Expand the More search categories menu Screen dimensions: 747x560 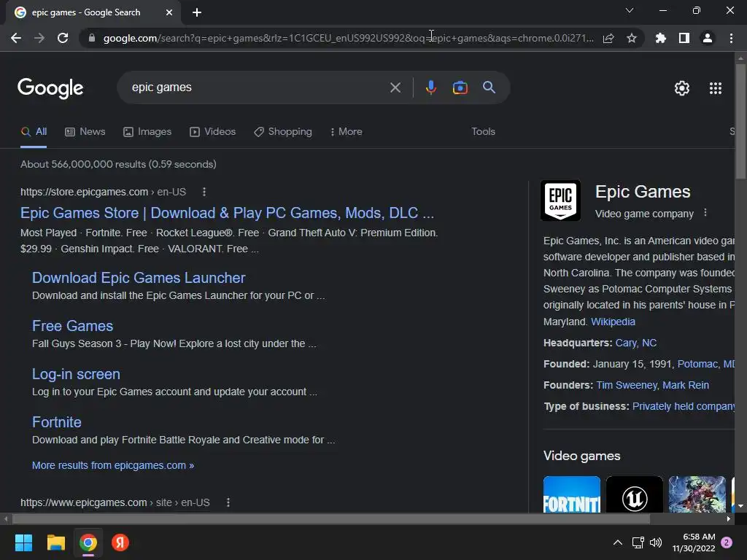tap(346, 131)
